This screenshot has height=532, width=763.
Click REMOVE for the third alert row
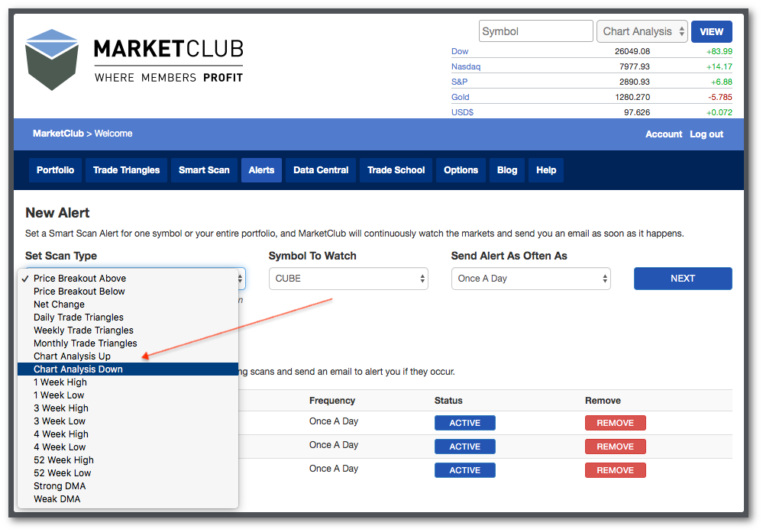pos(615,470)
